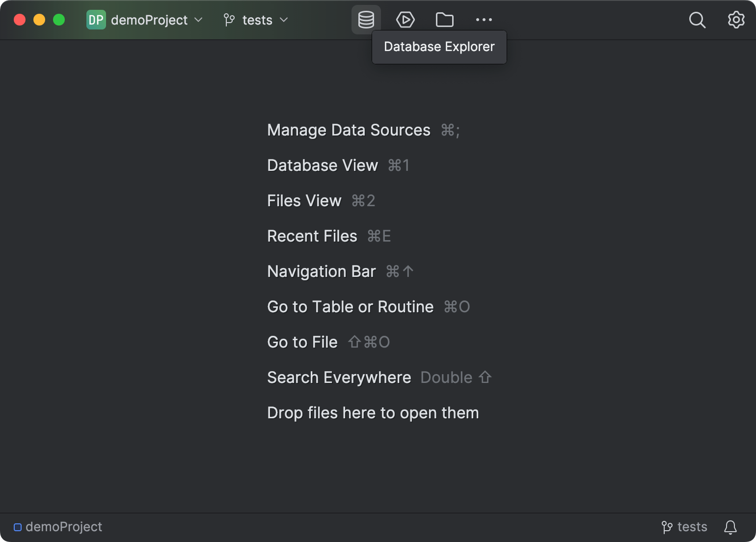This screenshot has height=542, width=756.
Task: Click the notifications bell in the status bar
Action: coord(730,527)
